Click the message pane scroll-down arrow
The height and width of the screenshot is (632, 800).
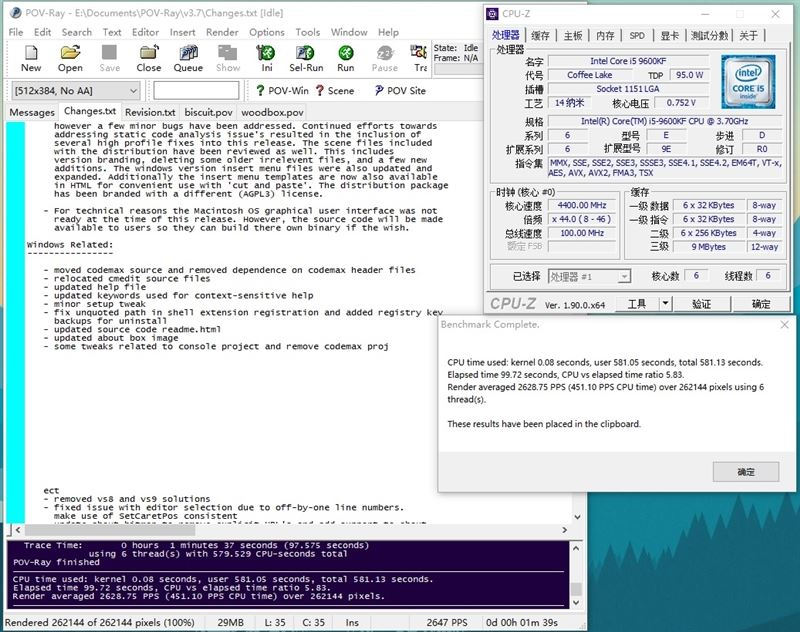[576, 602]
